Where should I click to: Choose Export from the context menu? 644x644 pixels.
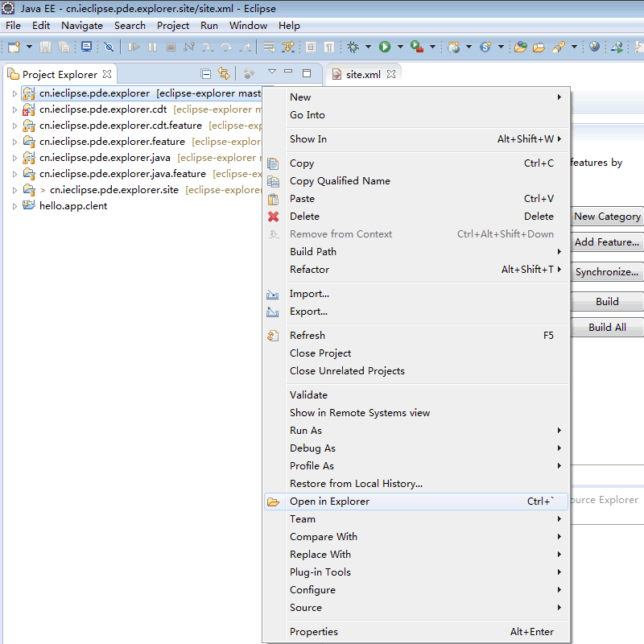tap(416, 312)
